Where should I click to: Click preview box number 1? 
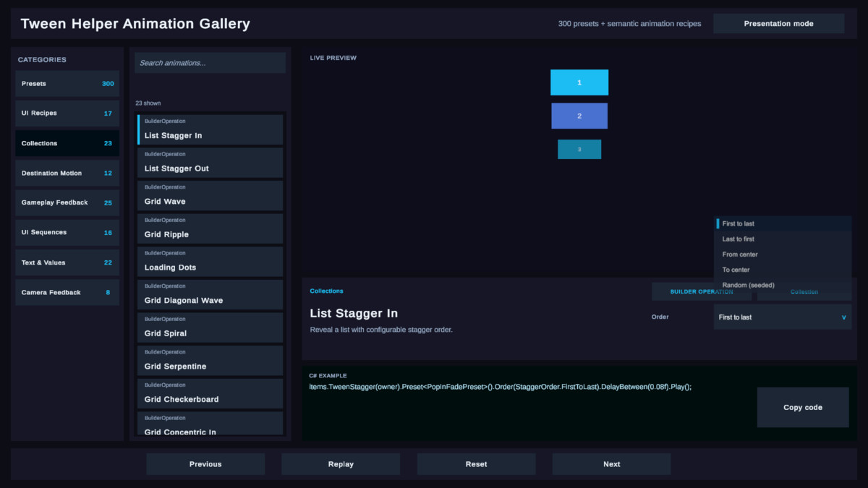coord(579,82)
